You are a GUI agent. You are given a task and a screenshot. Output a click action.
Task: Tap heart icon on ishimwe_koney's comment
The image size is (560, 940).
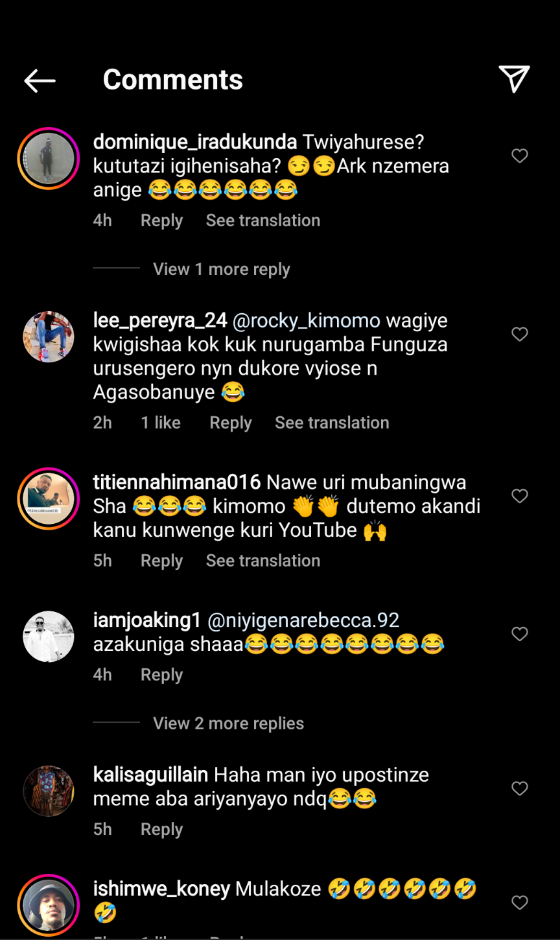(x=520, y=902)
